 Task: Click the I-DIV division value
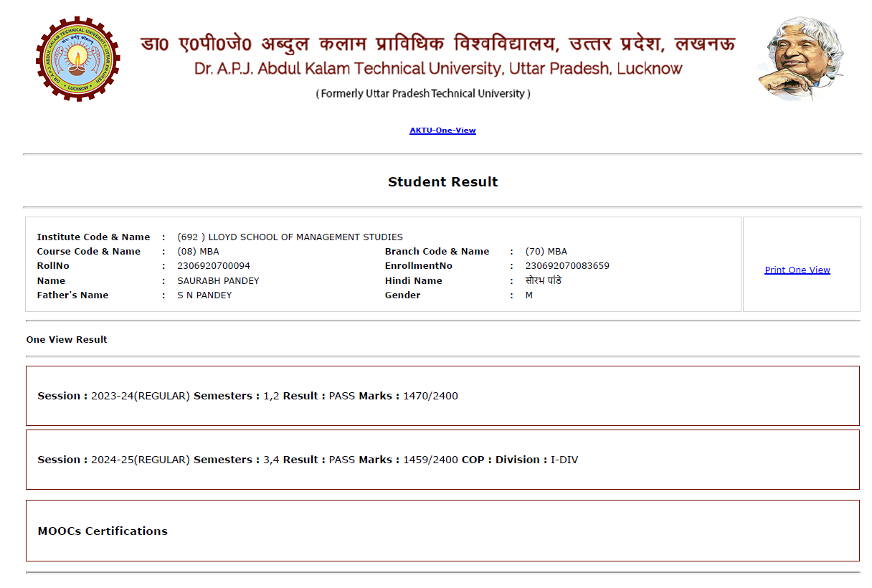click(x=564, y=460)
